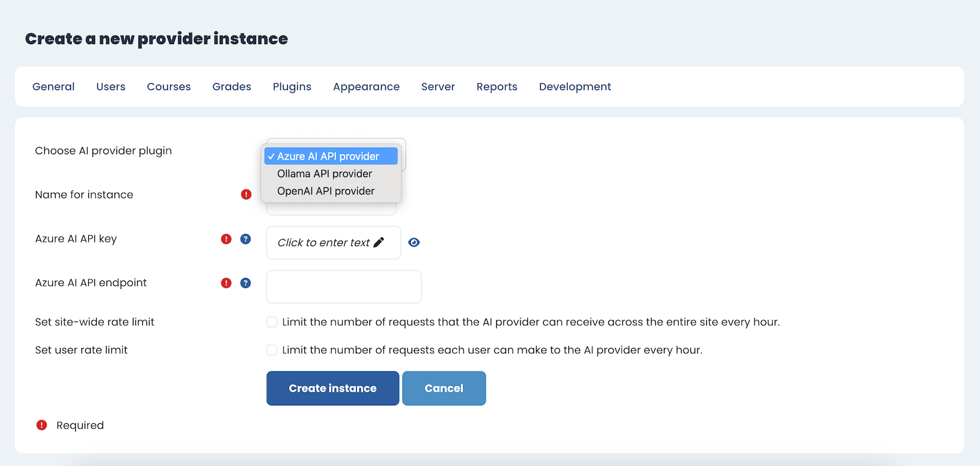
Task: Click the Cancel button
Action: pos(444,388)
